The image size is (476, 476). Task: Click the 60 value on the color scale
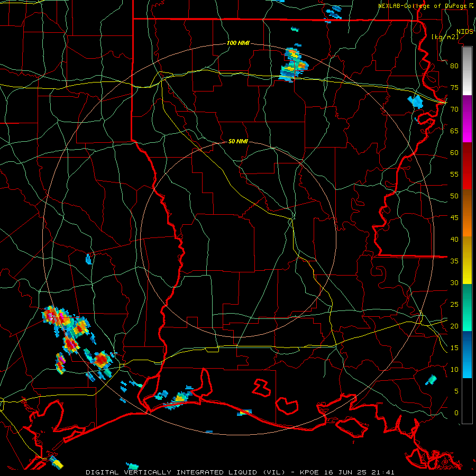pyautogui.click(x=454, y=153)
